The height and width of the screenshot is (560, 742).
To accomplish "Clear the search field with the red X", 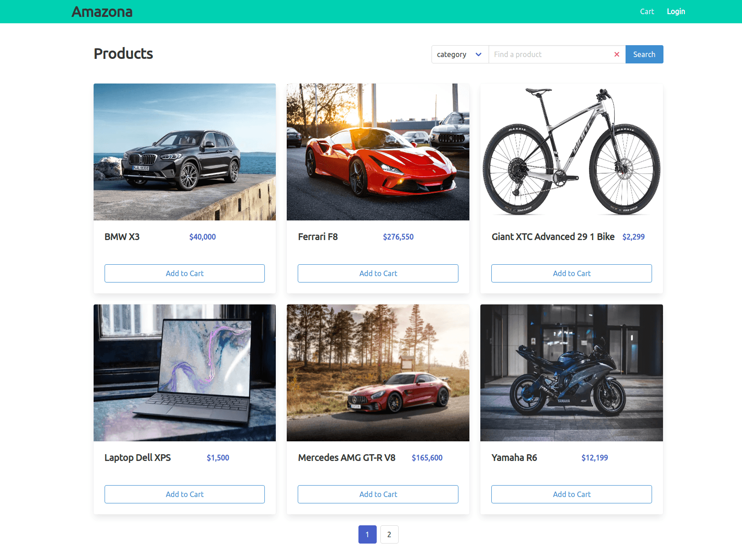I will point(616,54).
